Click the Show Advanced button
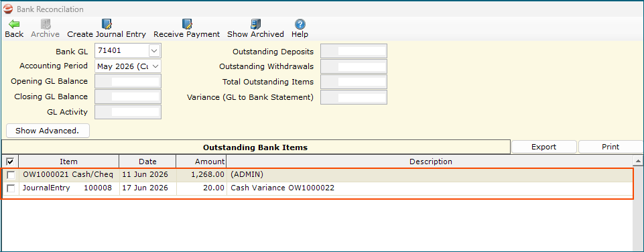The width and height of the screenshot is (644, 252). (x=48, y=131)
